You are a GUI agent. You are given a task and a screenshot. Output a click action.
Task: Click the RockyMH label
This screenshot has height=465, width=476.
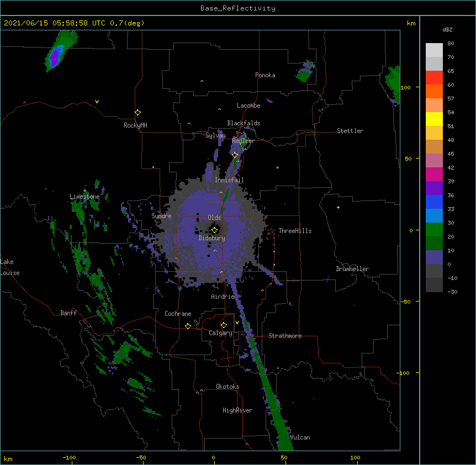(135, 125)
